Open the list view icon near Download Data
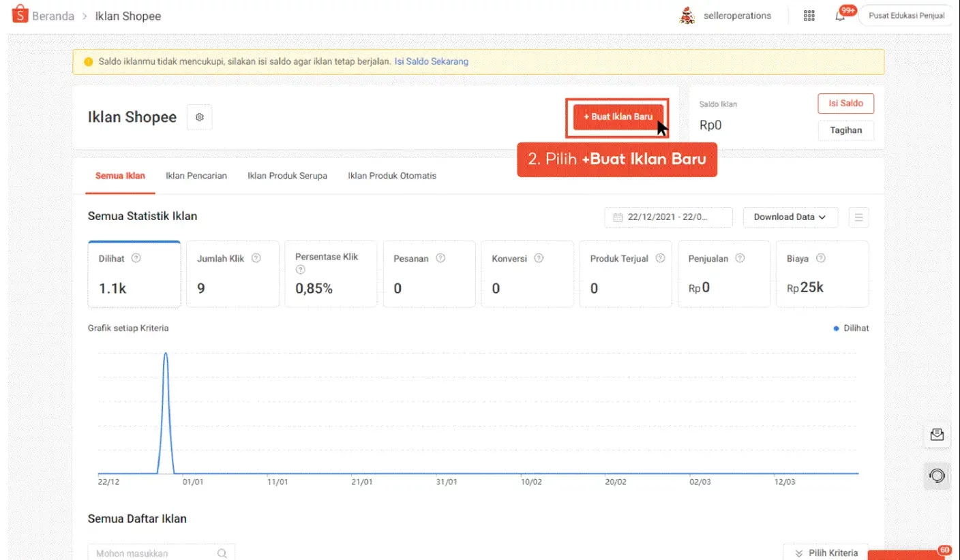960x560 pixels. [858, 217]
